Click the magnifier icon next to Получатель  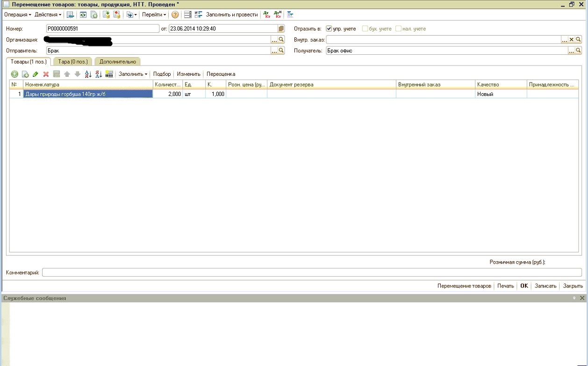[x=578, y=51]
